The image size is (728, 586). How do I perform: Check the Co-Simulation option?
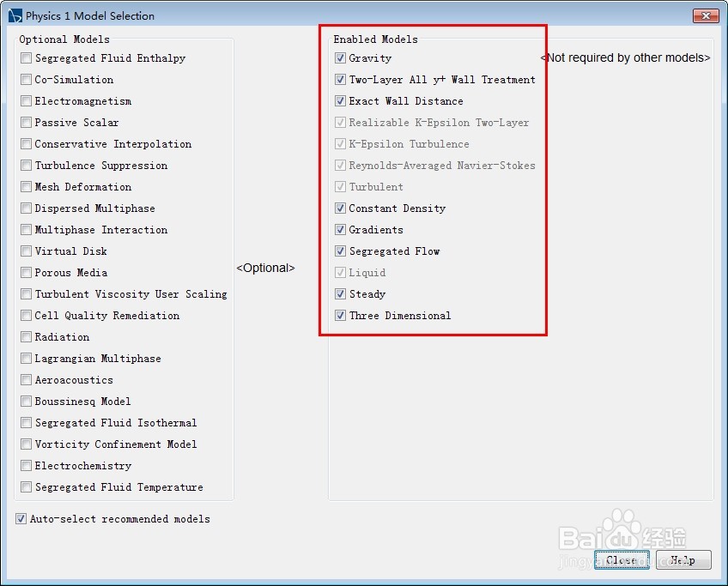point(27,79)
